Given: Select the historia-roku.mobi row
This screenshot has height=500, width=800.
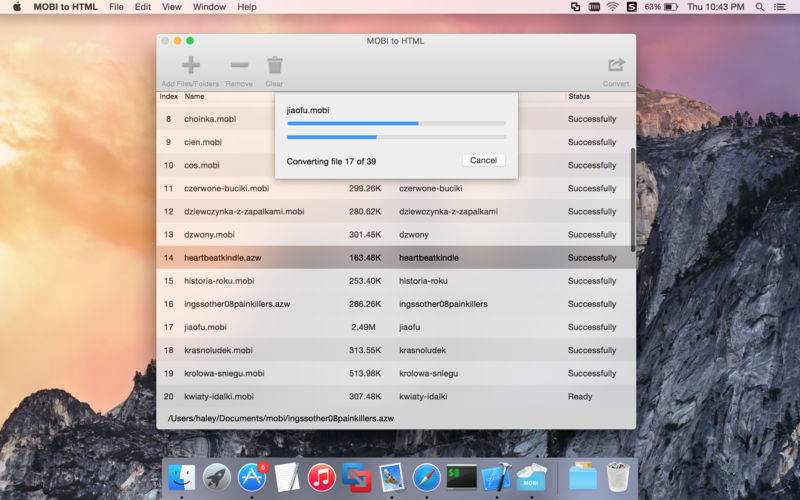Looking at the screenshot, I should point(396,281).
